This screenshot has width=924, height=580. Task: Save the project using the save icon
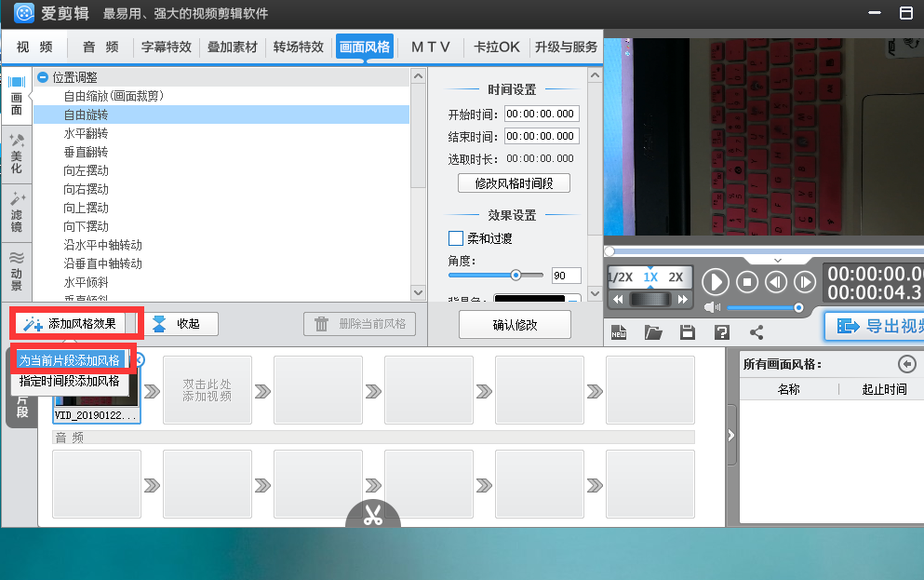click(686, 331)
